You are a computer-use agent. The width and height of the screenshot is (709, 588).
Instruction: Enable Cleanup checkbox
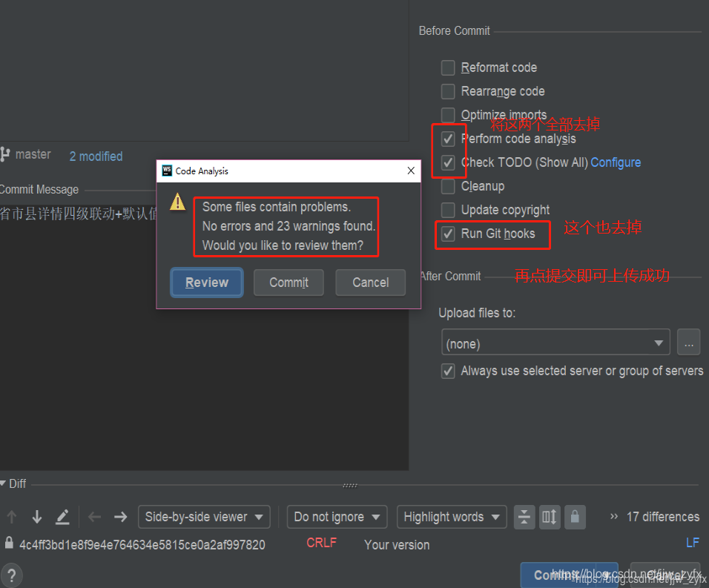coord(448,186)
